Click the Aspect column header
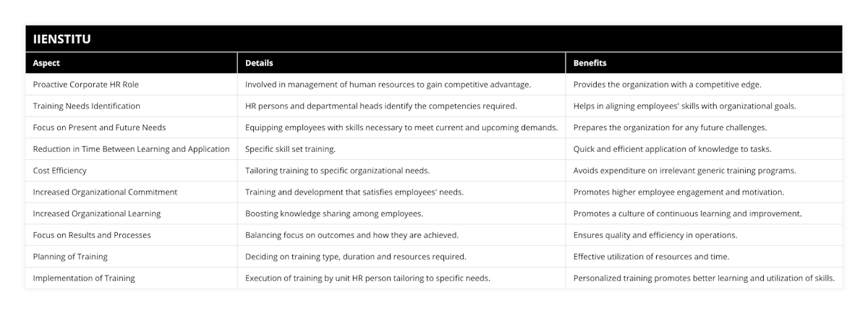Image resolution: width=868 pixels, height=314 pixels. pos(47,63)
